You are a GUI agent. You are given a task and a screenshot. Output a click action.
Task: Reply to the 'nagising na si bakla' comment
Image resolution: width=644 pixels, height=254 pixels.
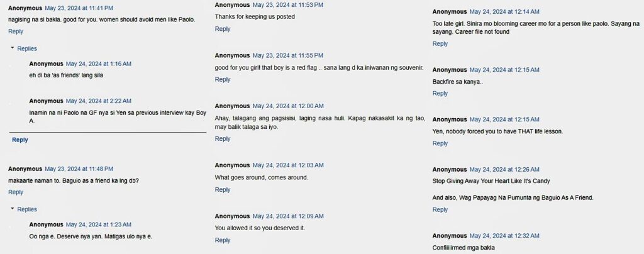click(16, 31)
